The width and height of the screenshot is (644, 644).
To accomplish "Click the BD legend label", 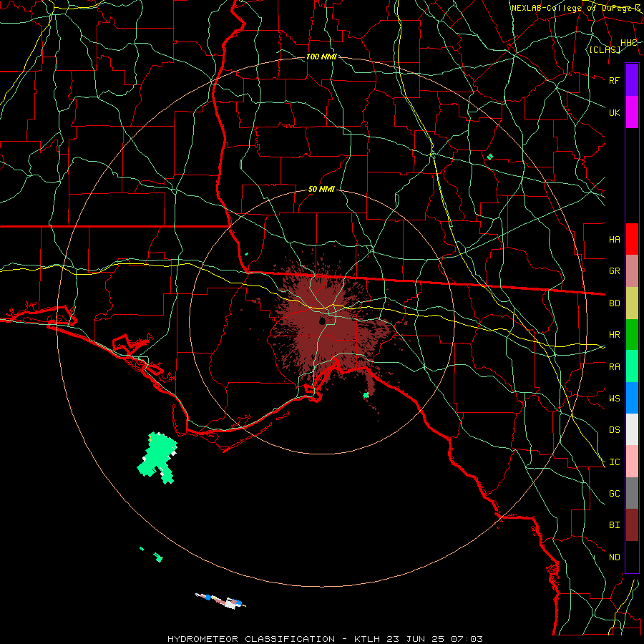I will click(614, 303).
